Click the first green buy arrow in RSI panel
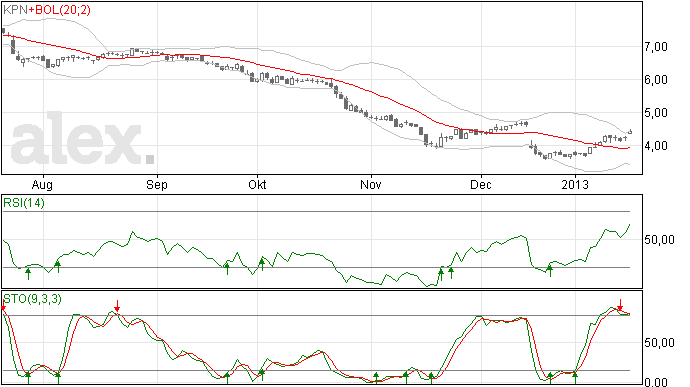The width and height of the screenshot is (690, 387). (x=28, y=274)
